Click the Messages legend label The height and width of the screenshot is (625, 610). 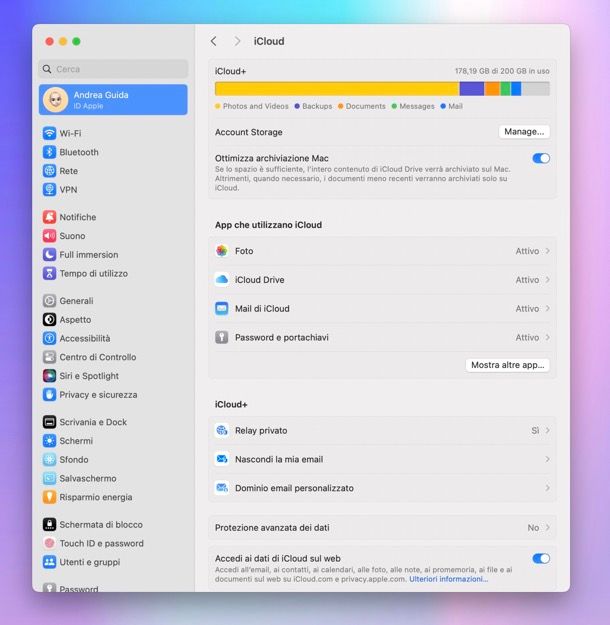tap(417, 106)
